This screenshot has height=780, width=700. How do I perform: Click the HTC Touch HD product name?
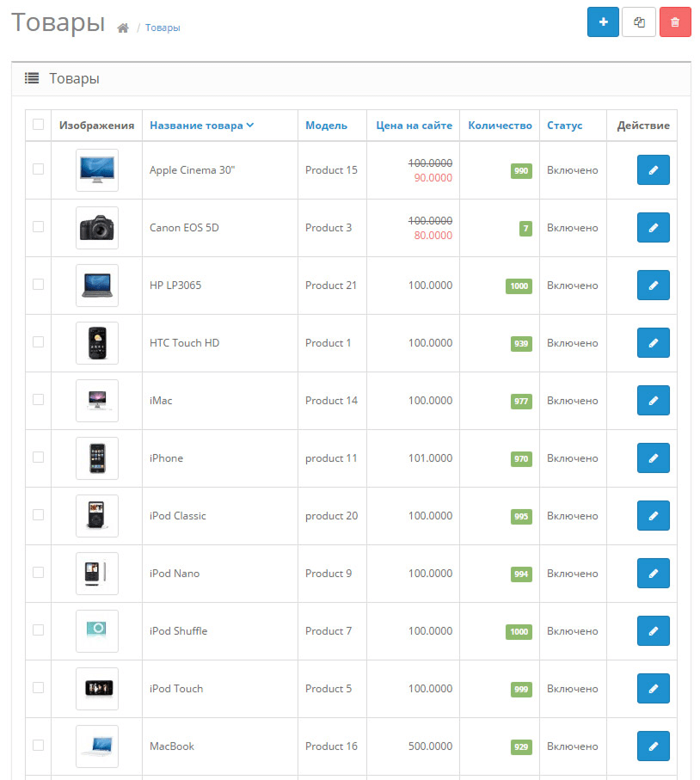pyautogui.click(x=184, y=343)
